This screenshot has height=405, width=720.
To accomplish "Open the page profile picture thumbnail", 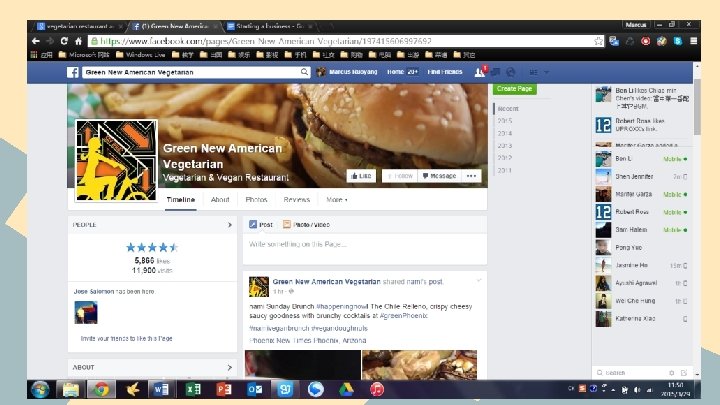I will tap(116, 160).
